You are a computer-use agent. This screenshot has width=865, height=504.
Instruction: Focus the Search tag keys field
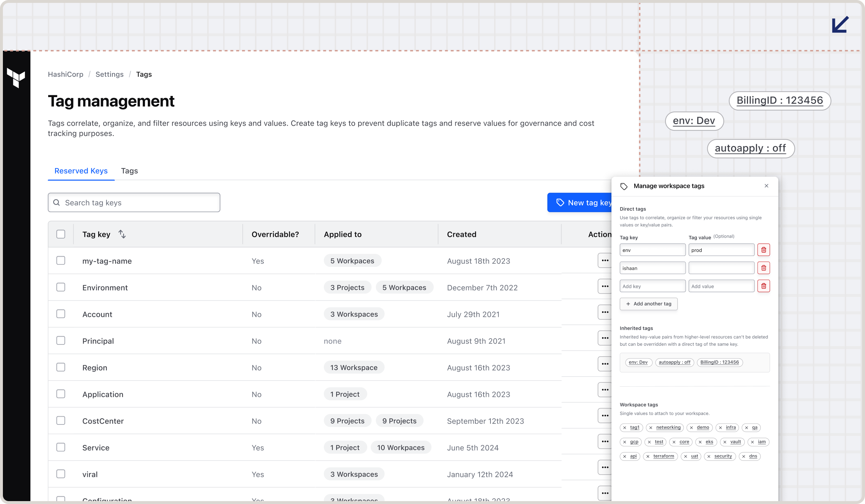(x=134, y=203)
